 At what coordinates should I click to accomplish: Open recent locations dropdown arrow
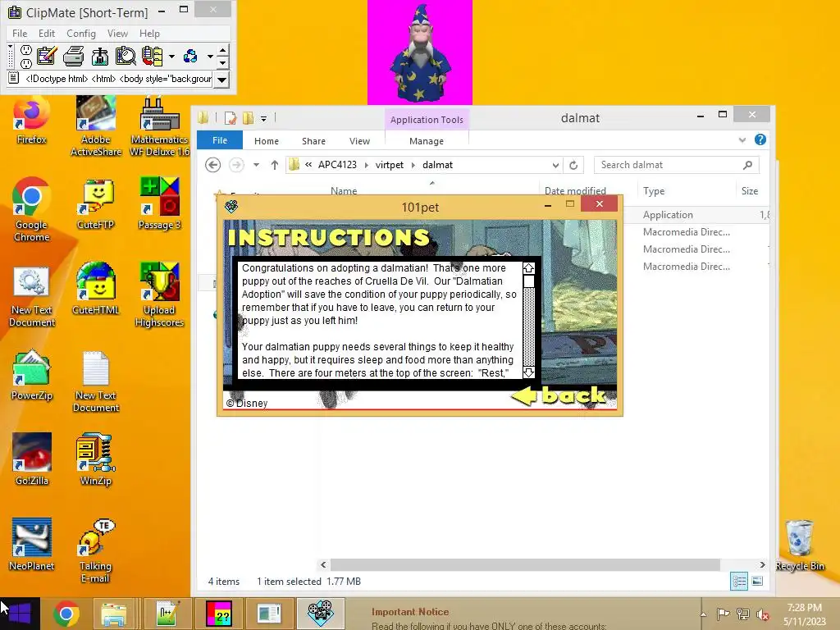coord(256,165)
